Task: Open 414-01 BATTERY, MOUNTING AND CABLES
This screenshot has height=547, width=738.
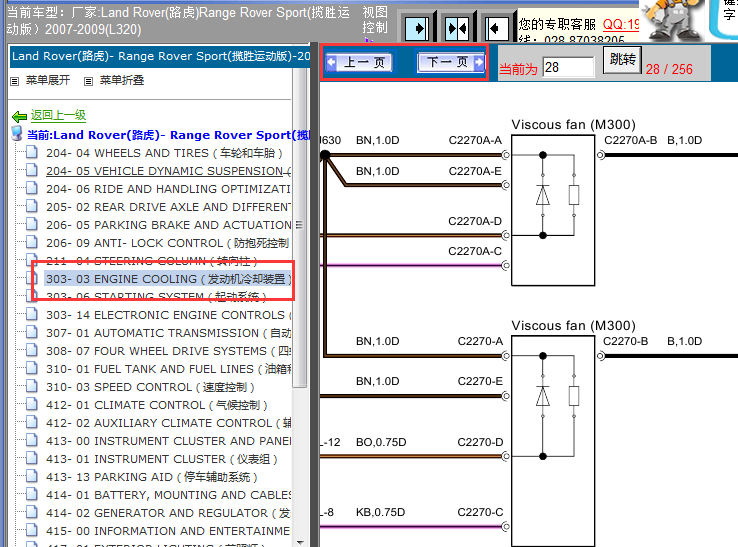Action: (x=168, y=495)
